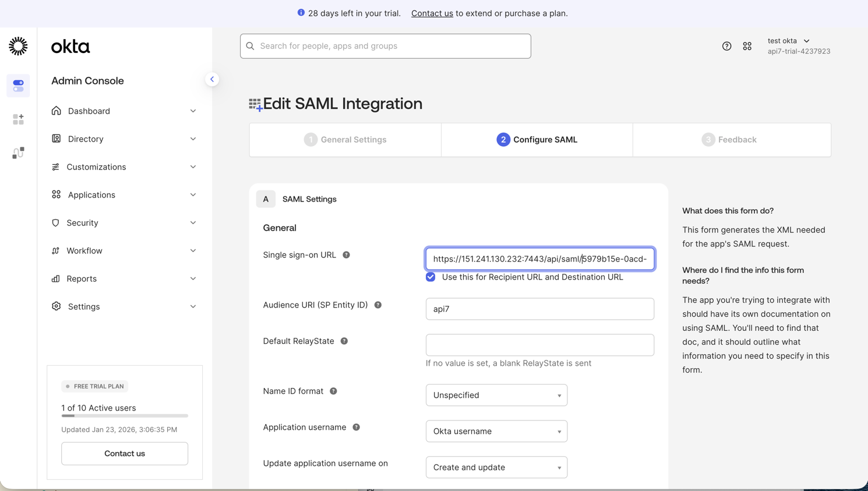Uncheck Use this for Recipient URL and Destination URL
This screenshot has width=868, height=491.
pyautogui.click(x=431, y=277)
